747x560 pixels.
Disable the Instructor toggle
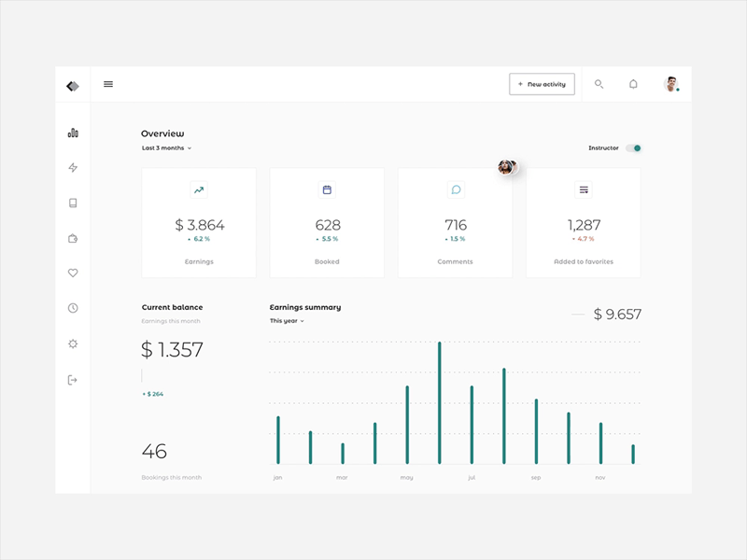point(633,147)
